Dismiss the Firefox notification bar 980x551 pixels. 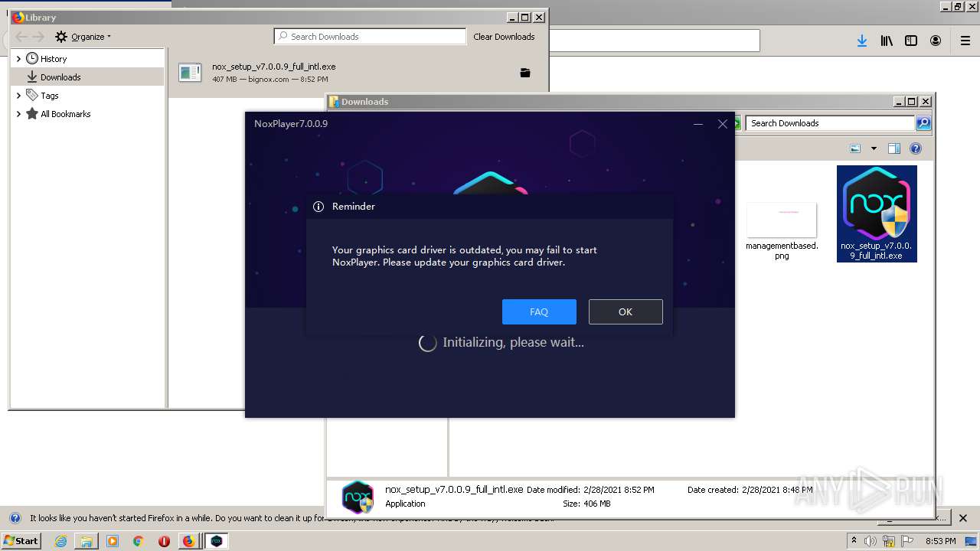(963, 518)
